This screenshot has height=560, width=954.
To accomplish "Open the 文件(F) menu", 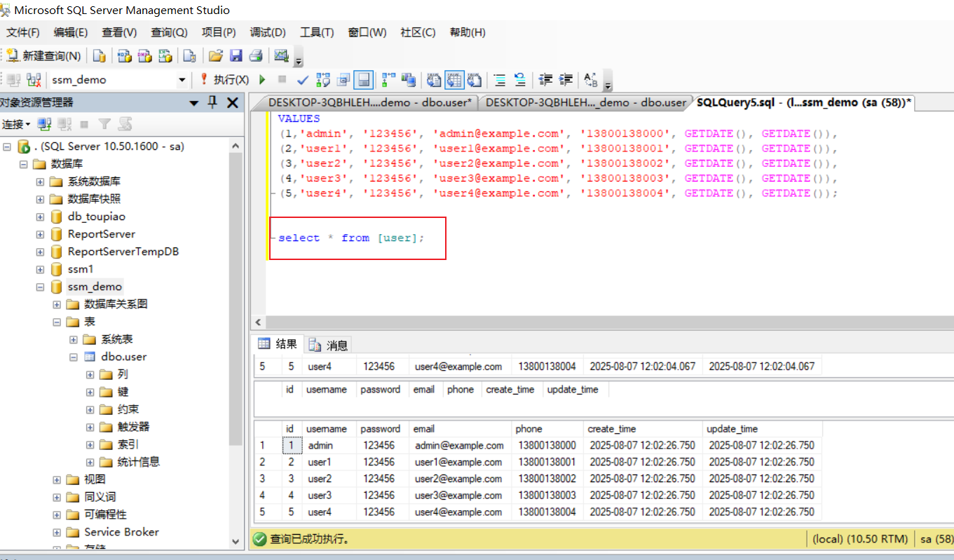I will coord(23,32).
